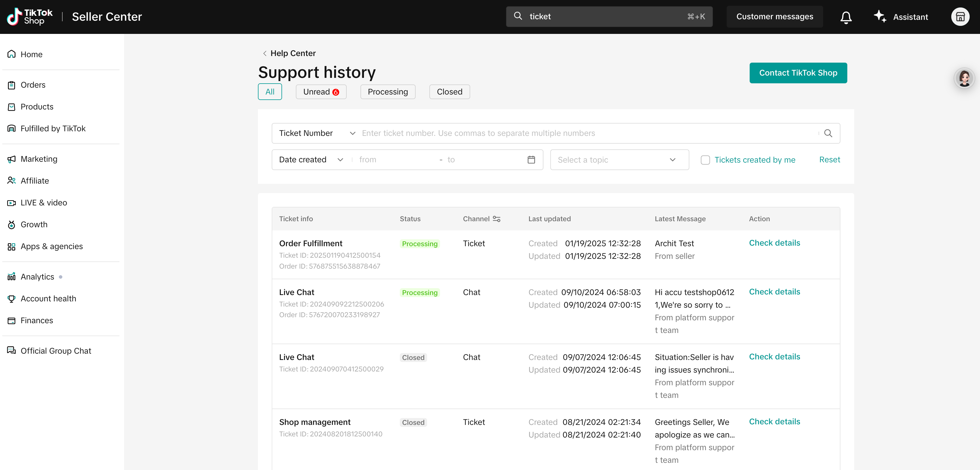Click the Contact TikTok Shop button

[x=798, y=73]
